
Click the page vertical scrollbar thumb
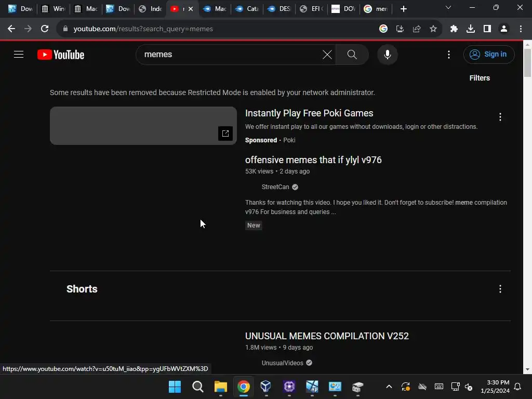click(x=527, y=63)
